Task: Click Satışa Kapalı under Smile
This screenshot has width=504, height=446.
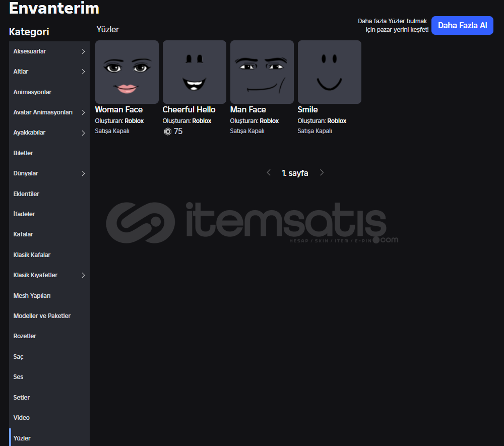Action: click(x=314, y=131)
